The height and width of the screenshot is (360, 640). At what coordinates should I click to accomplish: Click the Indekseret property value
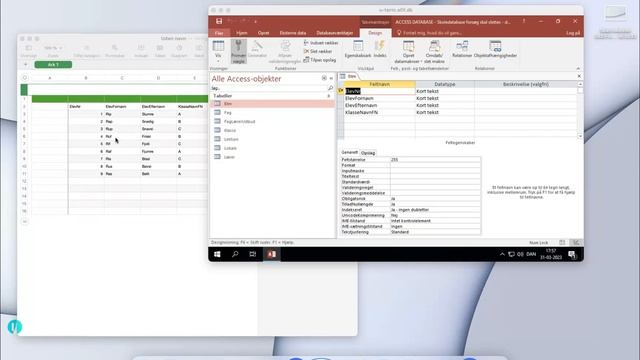(435, 210)
